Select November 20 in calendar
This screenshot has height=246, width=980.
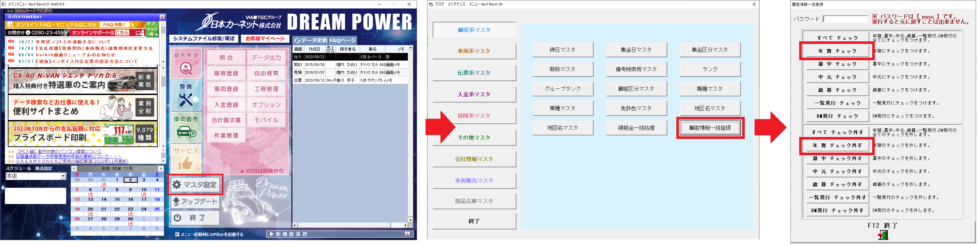tap(90, 209)
